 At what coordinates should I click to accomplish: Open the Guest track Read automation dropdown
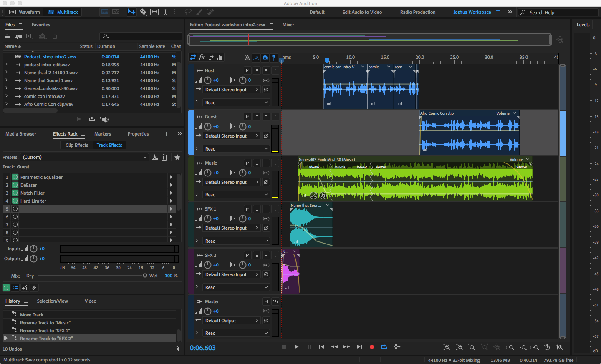click(236, 149)
